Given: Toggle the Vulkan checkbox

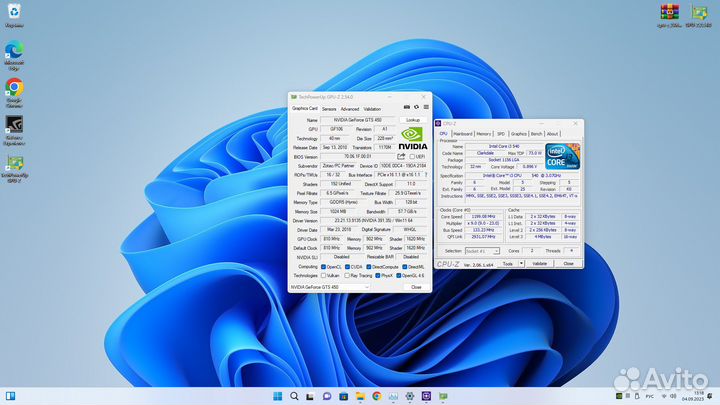Looking at the screenshot, I should (x=323, y=276).
